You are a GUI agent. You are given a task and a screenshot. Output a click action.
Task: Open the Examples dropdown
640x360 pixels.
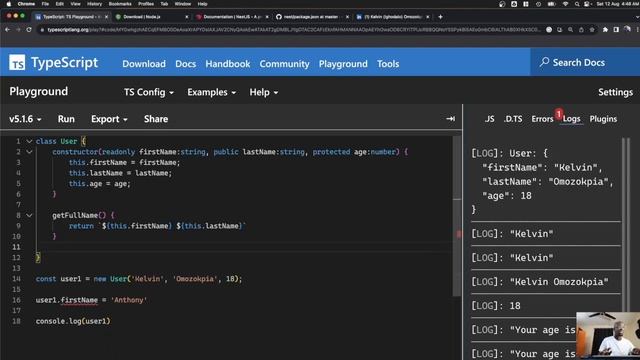(x=211, y=92)
